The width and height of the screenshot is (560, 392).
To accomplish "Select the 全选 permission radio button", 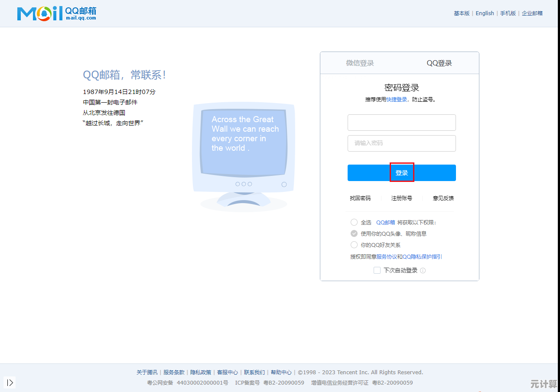I will (354, 222).
